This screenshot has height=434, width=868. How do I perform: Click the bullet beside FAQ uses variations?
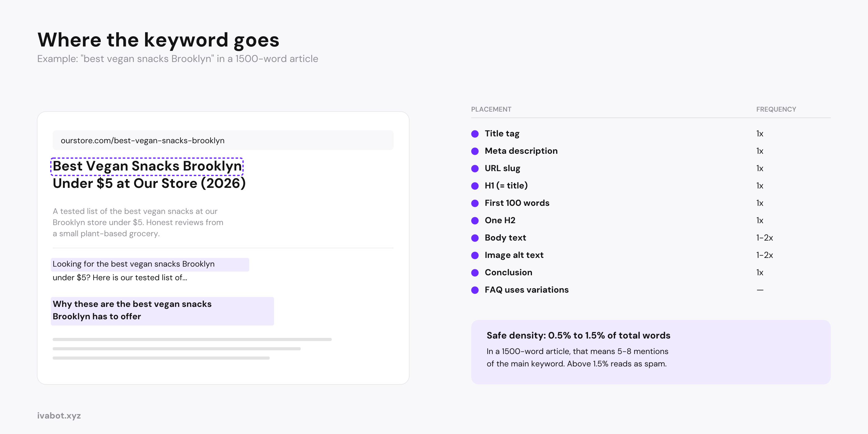475,290
